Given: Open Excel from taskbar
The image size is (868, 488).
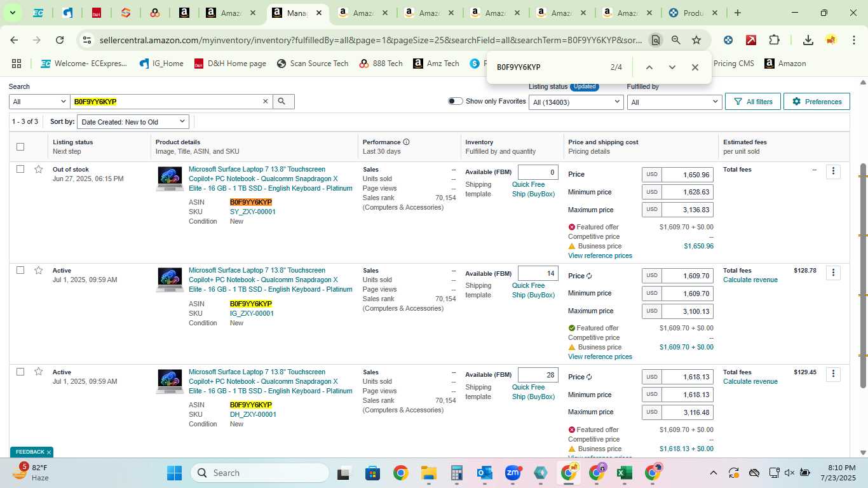Looking at the screenshot, I should (x=624, y=473).
